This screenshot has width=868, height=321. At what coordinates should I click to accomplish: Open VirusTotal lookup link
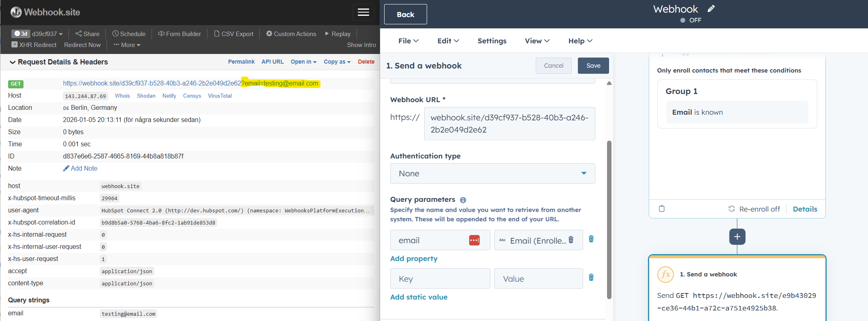pos(220,96)
